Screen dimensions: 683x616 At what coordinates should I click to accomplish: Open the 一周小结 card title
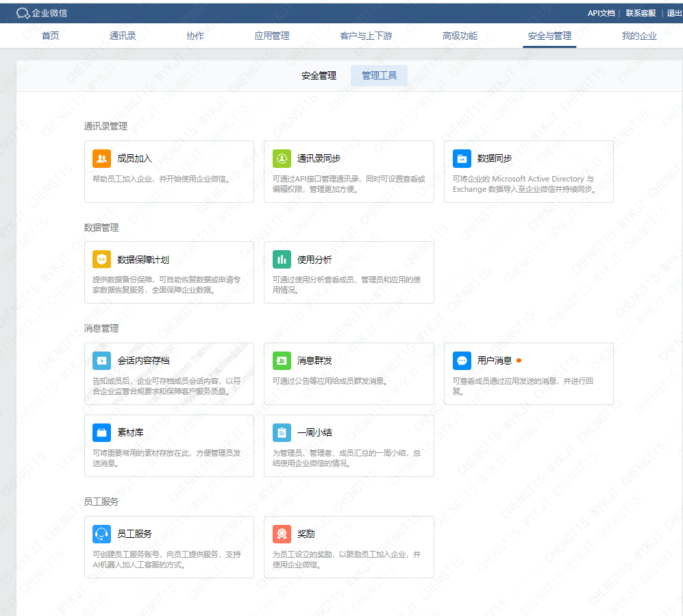[x=314, y=432]
